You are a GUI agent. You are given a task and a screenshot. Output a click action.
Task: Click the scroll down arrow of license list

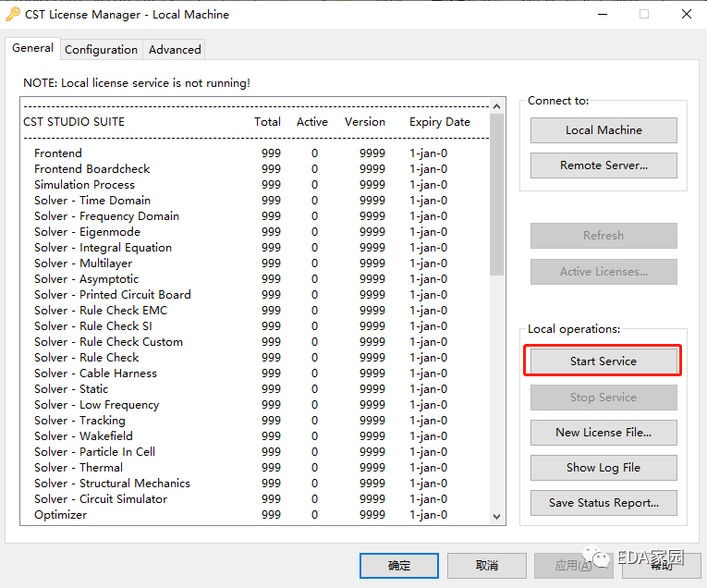point(496,517)
